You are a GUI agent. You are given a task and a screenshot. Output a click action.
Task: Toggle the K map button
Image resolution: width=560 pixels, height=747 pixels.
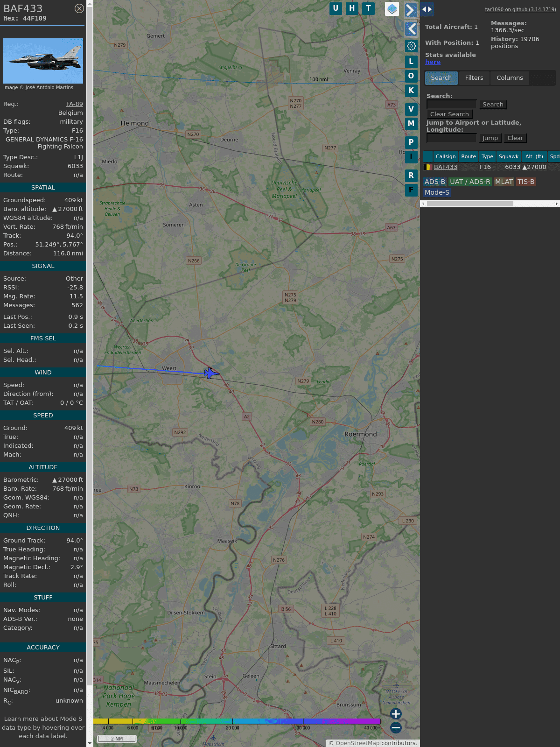tap(411, 90)
